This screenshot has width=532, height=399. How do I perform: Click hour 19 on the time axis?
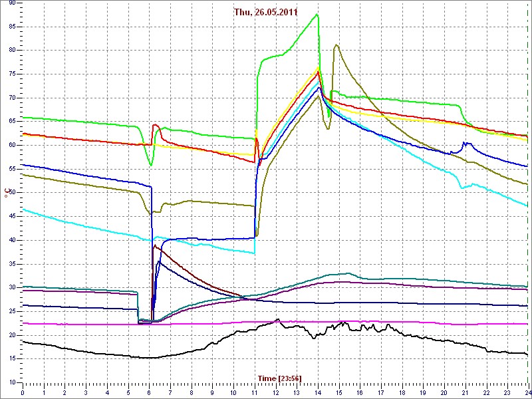pyautogui.click(x=423, y=393)
